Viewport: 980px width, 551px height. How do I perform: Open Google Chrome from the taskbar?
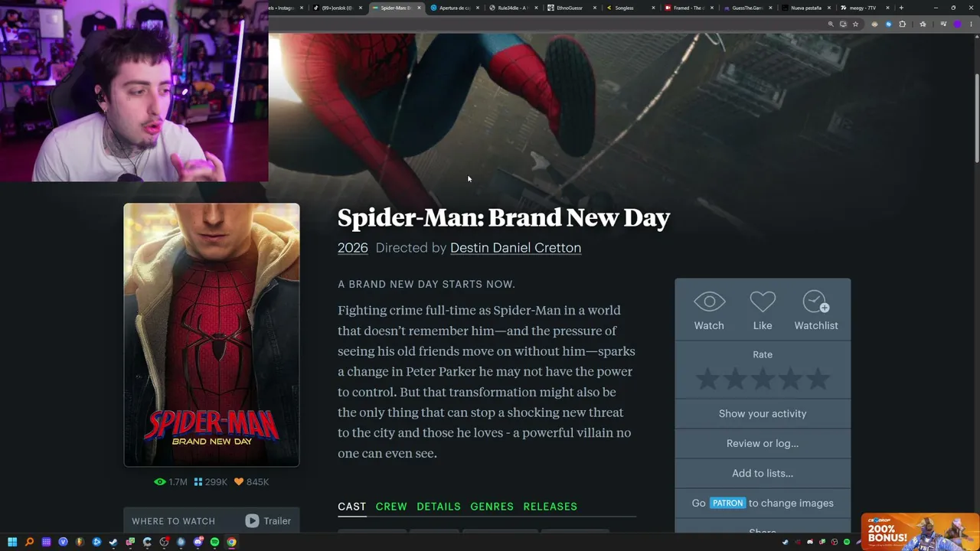231,543
